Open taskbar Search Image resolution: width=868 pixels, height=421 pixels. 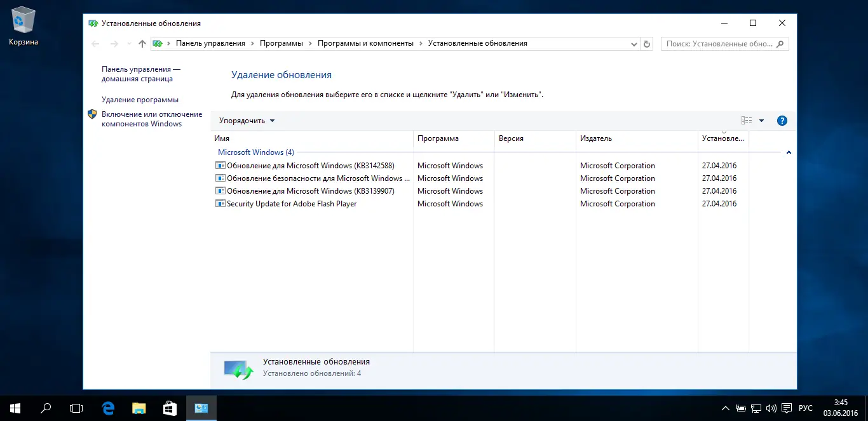[46, 408]
